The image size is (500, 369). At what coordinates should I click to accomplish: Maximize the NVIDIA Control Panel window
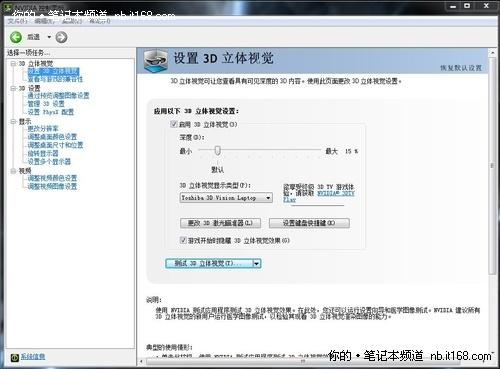467,6
